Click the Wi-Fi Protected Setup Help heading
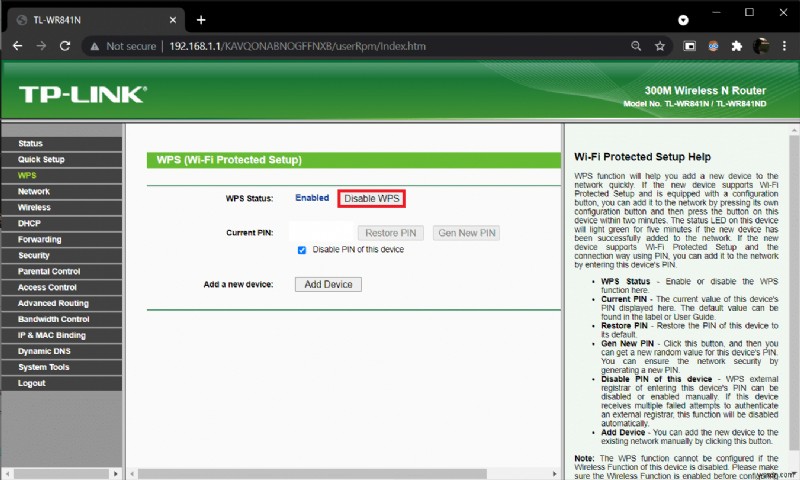The height and width of the screenshot is (480, 800). pyautogui.click(x=642, y=157)
